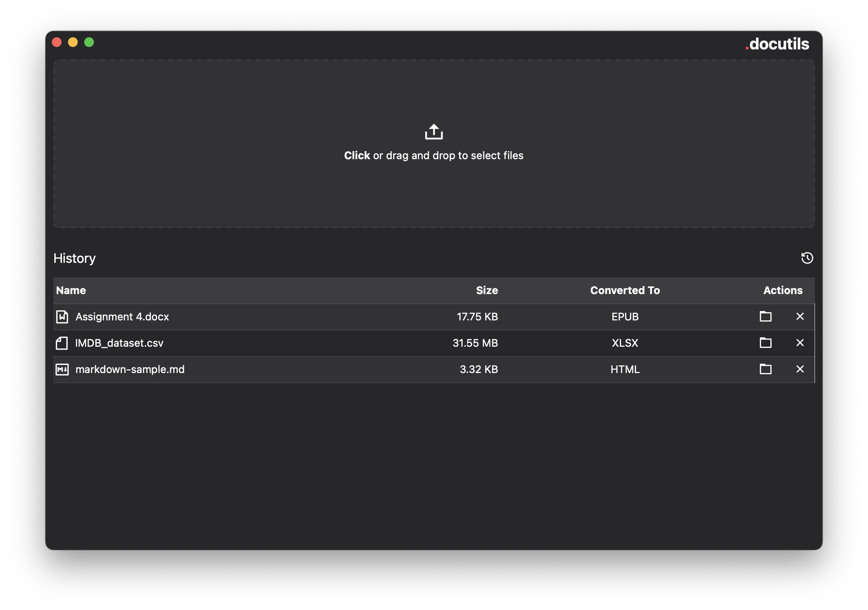Sort history by the Name column

pyautogui.click(x=71, y=290)
